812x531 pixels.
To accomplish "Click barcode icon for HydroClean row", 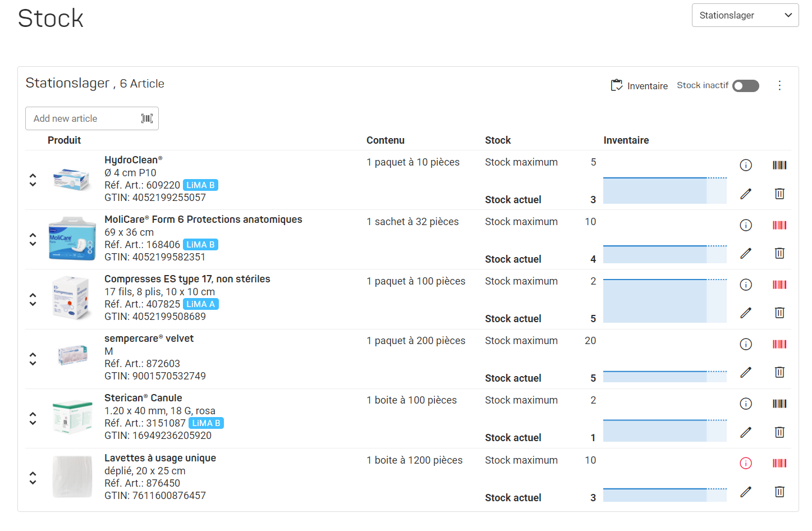I will click(779, 165).
